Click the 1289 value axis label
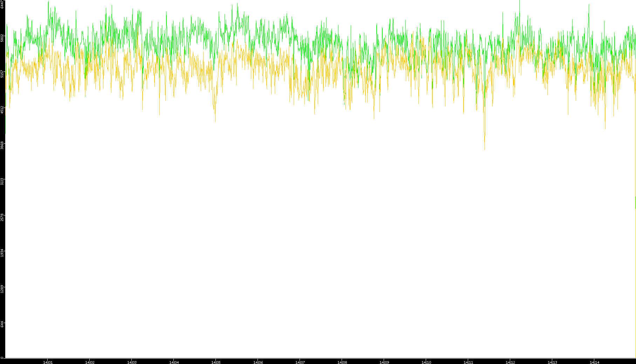 2,289
